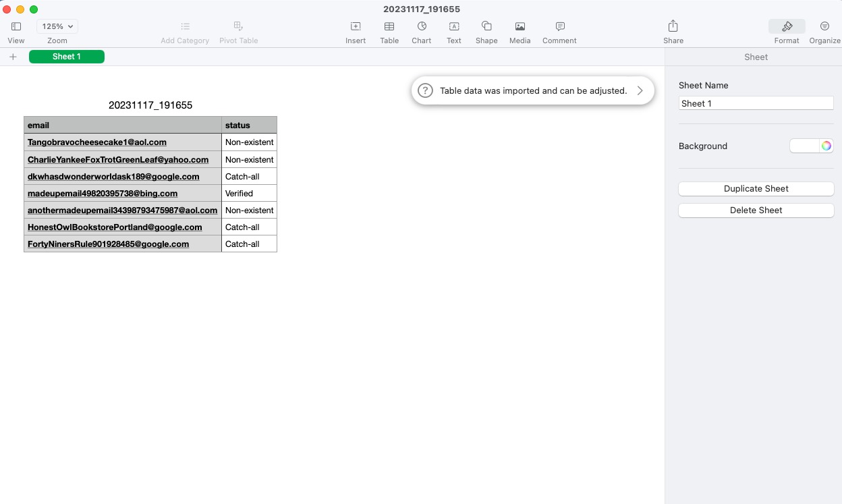842x504 pixels.
Task: Open the Organize panel
Action: [x=824, y=30]
